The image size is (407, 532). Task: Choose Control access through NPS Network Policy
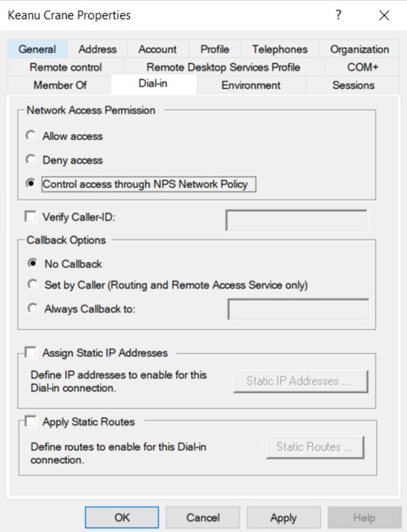31,184
